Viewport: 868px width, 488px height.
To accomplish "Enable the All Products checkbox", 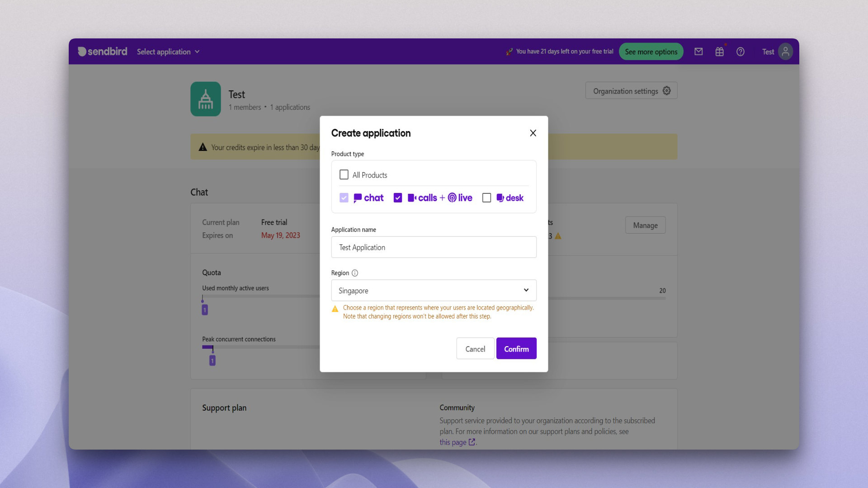I will [x=344, y=174].
